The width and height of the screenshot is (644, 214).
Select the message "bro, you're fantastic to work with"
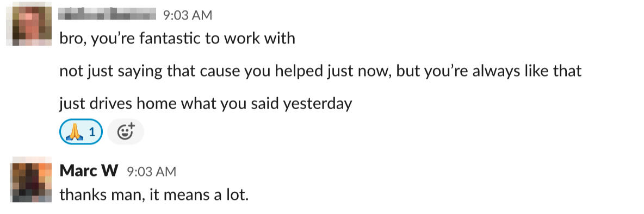click(177, 39)
